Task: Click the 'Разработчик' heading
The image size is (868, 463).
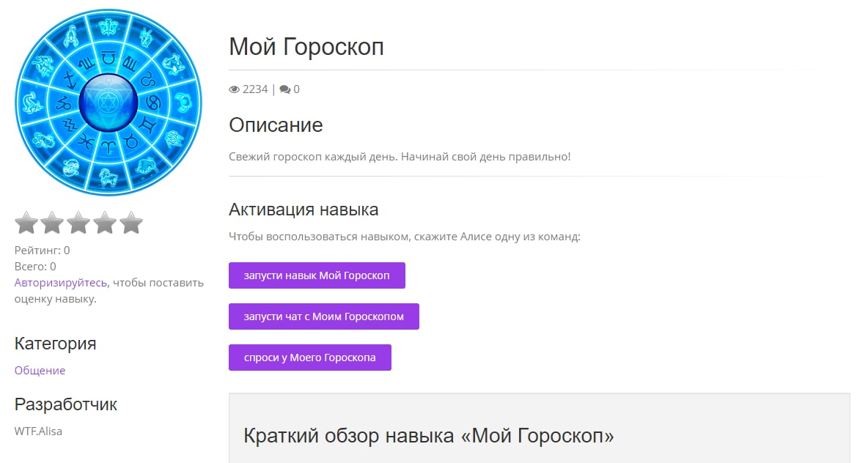Action: [x=66, y=404]
